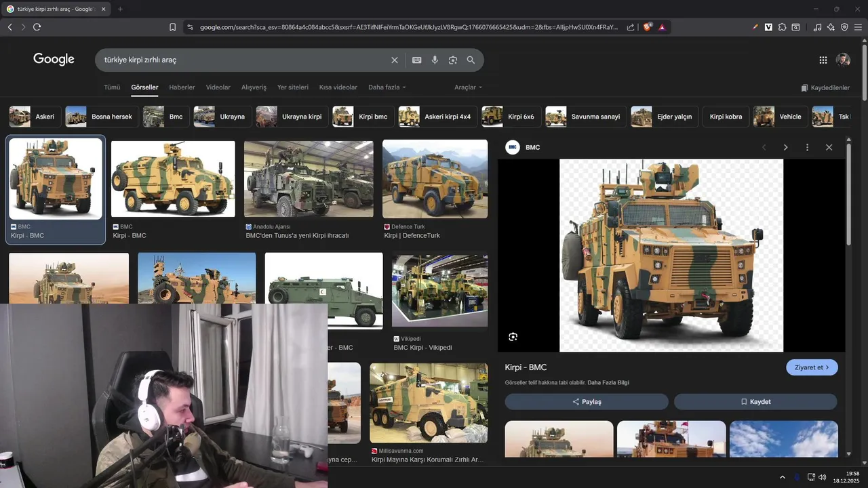The width and height of the screenshot is (868, 488).
Task: Switch to the Alışveriş tab
Action: [x=254, y=87]
